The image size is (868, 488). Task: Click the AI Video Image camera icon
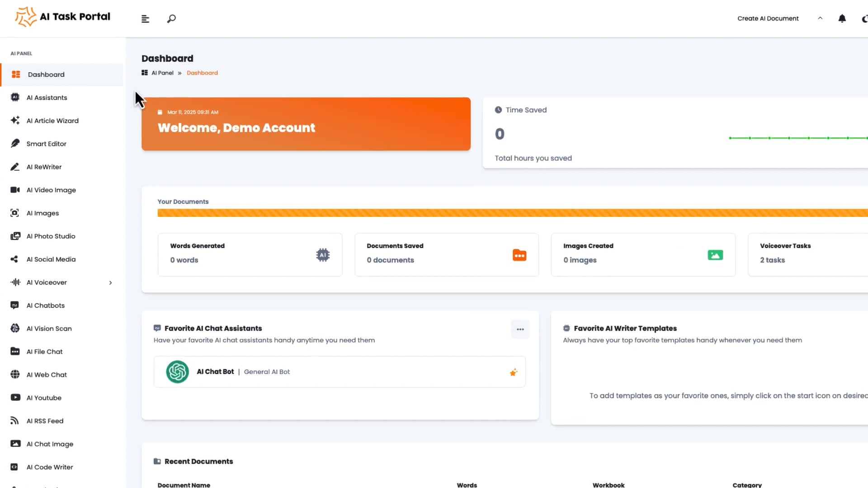(15, 190)
